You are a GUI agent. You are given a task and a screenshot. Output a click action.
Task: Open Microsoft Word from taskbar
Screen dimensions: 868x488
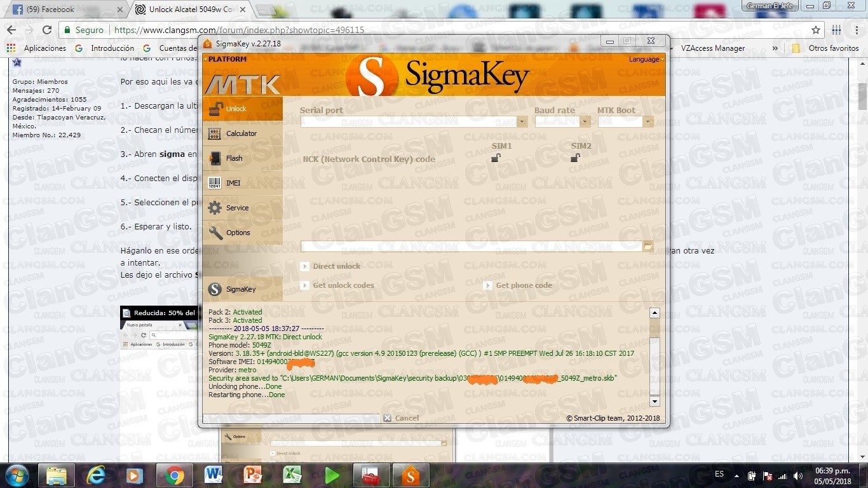click(214, 475)
